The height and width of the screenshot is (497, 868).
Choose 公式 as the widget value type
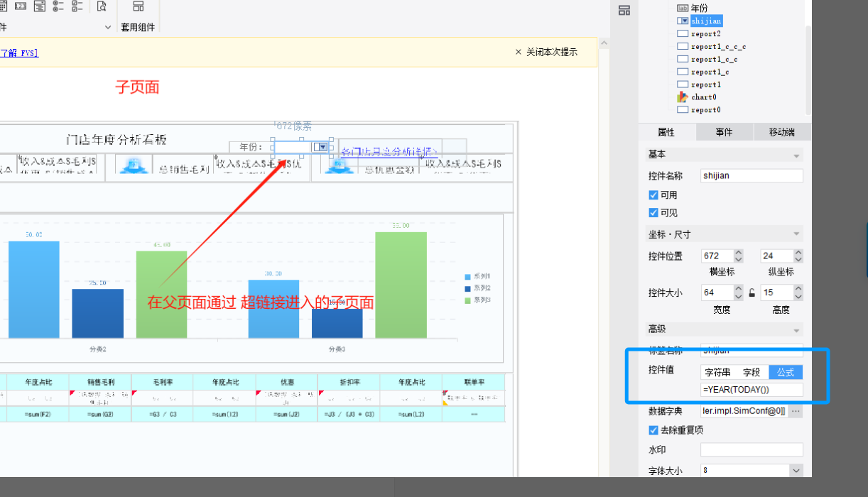(786, 372)
